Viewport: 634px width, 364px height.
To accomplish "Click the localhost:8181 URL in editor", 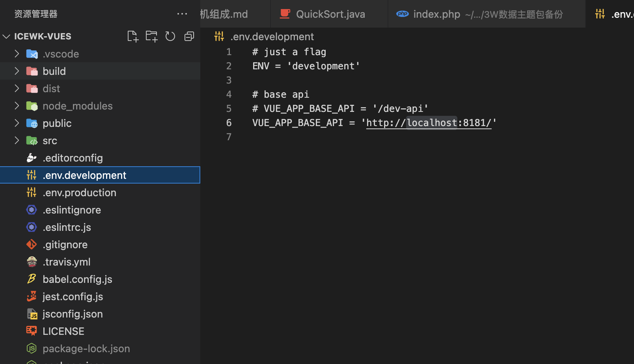I will 429,123.
